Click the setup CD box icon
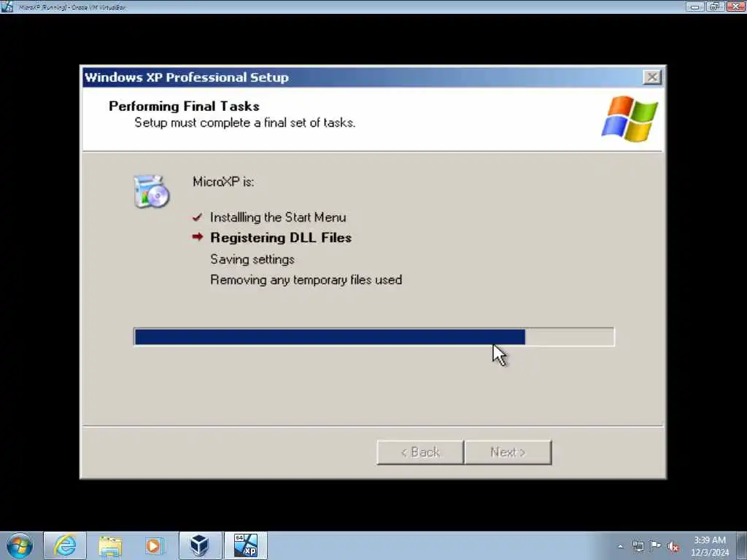747x560 pixels. click(151, 192)
